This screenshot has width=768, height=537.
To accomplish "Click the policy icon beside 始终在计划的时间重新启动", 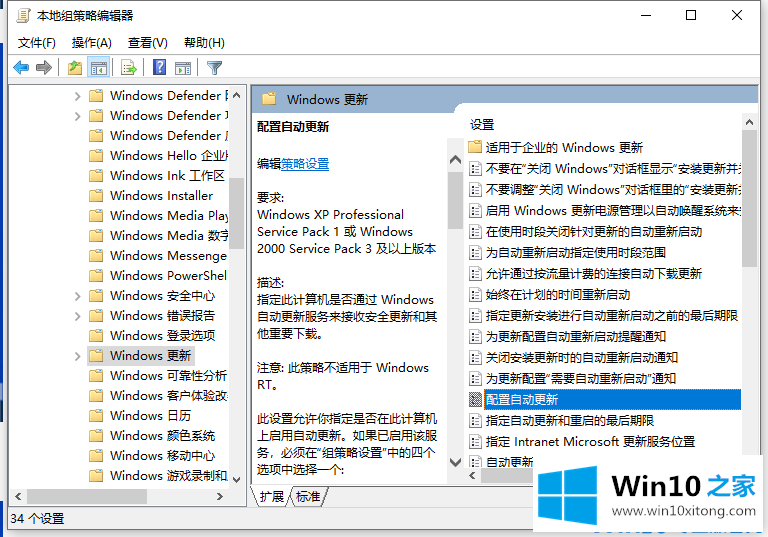I will click(x=475, y=294).
